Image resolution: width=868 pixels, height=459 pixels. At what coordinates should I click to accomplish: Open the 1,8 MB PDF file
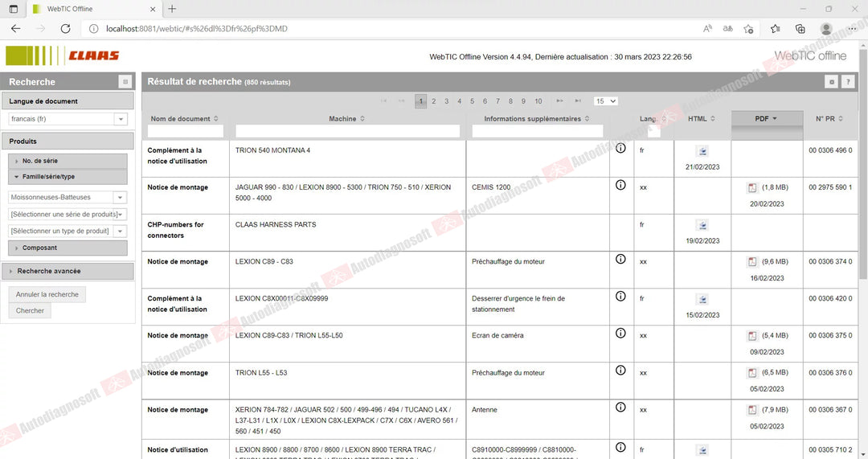click(x=752, y=187)
